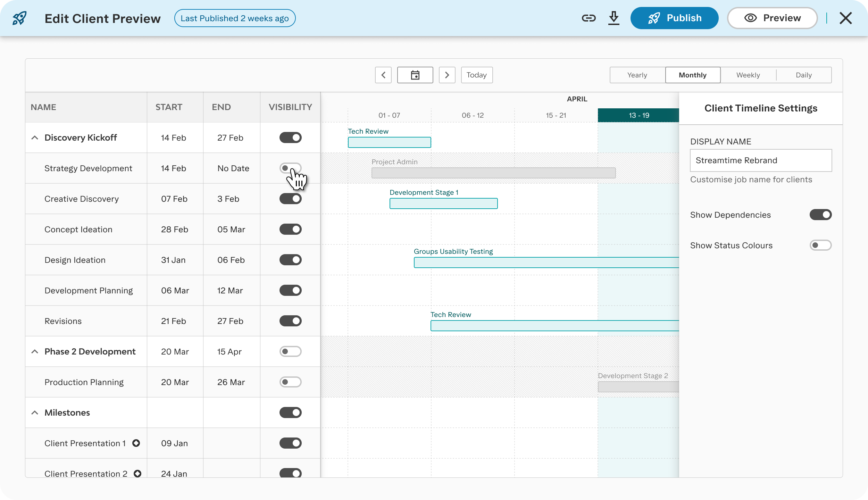Switch to the Weekly timeline view
Image resolution: width=868 pixels, height=500 pixels.
click(748, 75)
